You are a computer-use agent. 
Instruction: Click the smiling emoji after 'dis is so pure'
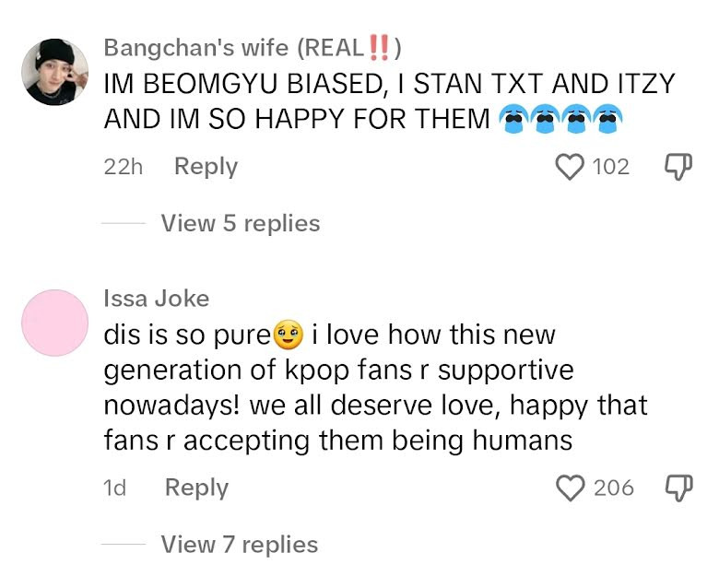[x=289, y=335]
